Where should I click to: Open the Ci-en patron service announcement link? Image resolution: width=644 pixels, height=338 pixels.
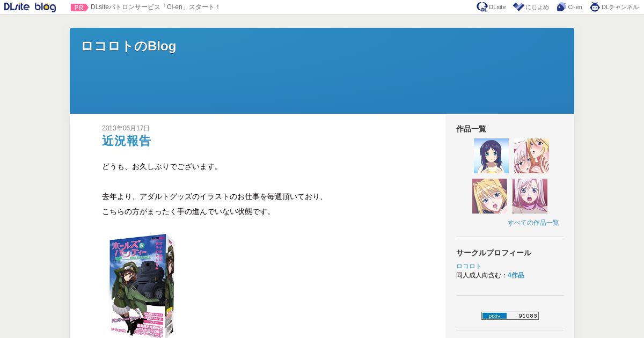(x=156, y=7)
